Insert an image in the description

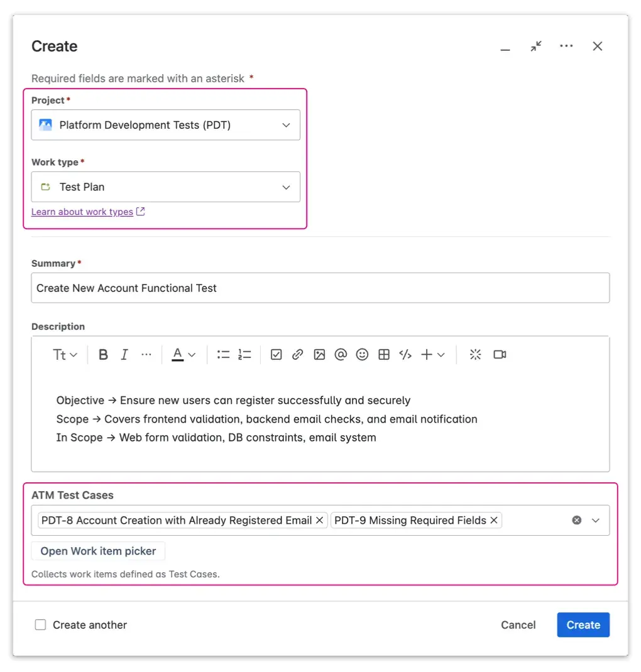319,354
